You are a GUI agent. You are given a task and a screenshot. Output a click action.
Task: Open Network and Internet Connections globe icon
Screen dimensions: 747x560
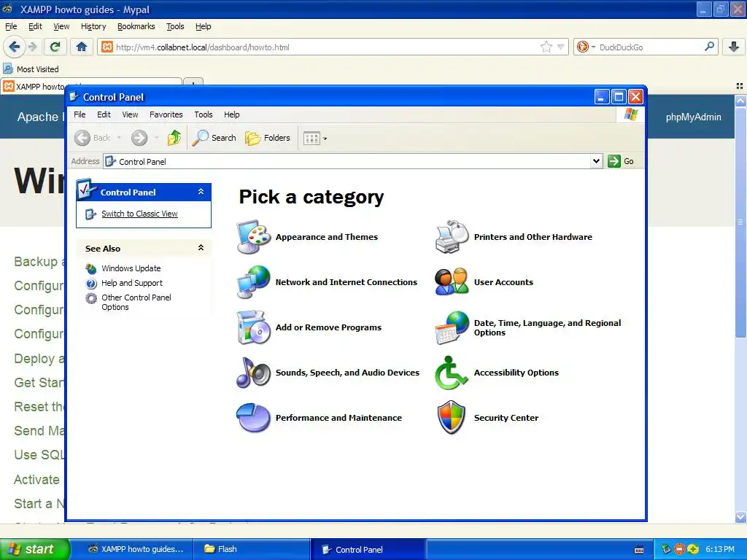click(254, 282)
